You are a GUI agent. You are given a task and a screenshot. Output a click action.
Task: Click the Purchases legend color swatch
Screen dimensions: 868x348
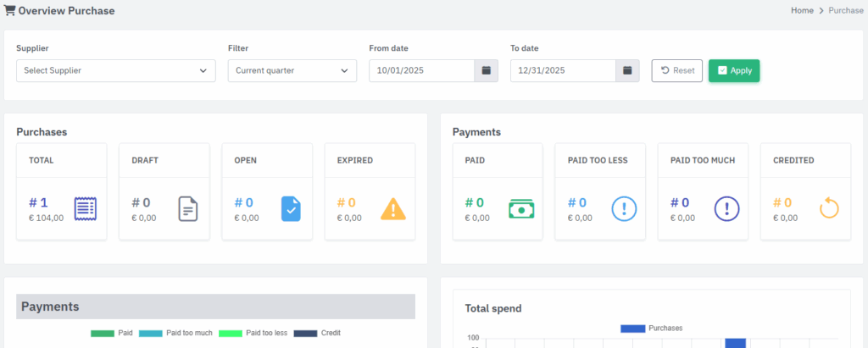[632, 328]
